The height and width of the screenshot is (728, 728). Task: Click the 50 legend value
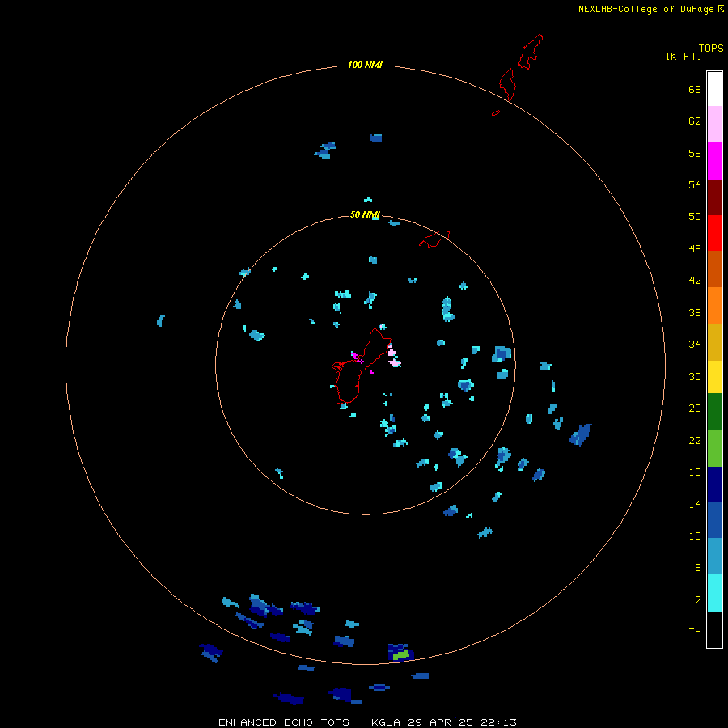(695, 217)
